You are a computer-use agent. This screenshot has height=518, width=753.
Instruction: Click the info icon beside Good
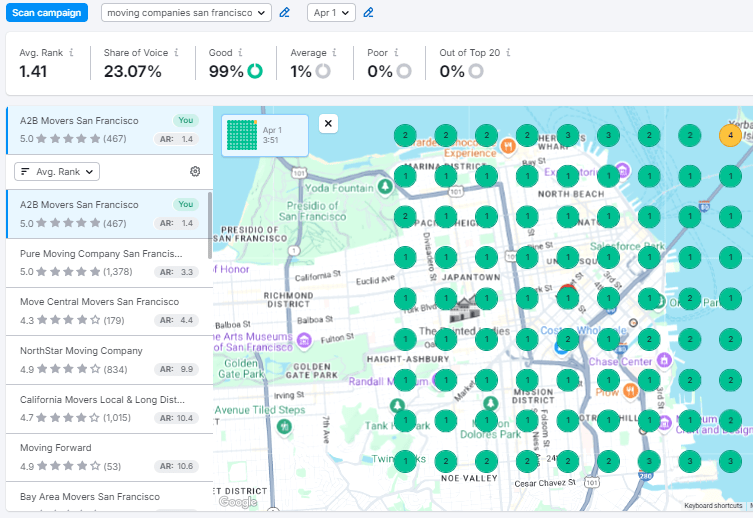coord(240,52)
